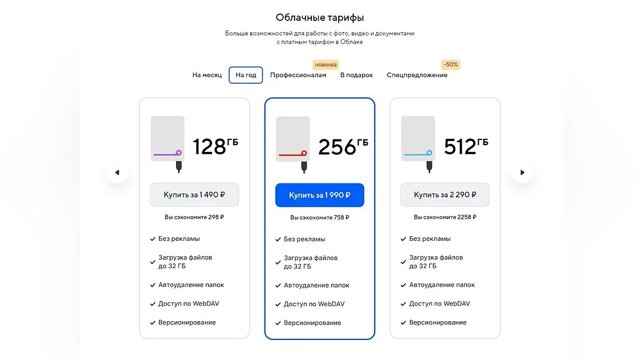Click the left carousel arrow
Screen dimensions: 644x362
(117, 173)
